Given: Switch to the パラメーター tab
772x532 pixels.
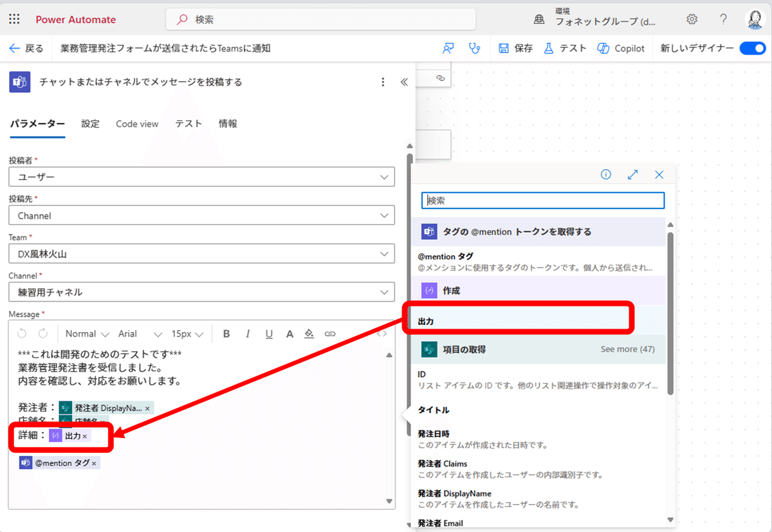Looking at the screenshot, I should tap(37, 124).
